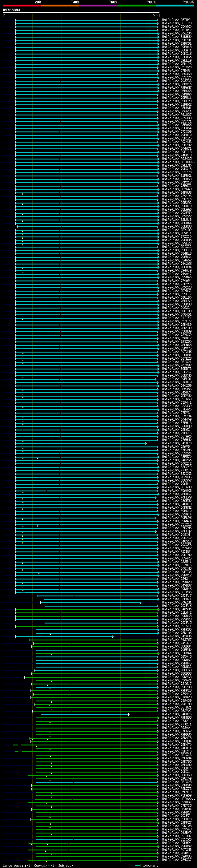Select the UniRef100_C6T6W3 label
197x868 pixels.
click(x=177, y=487)
